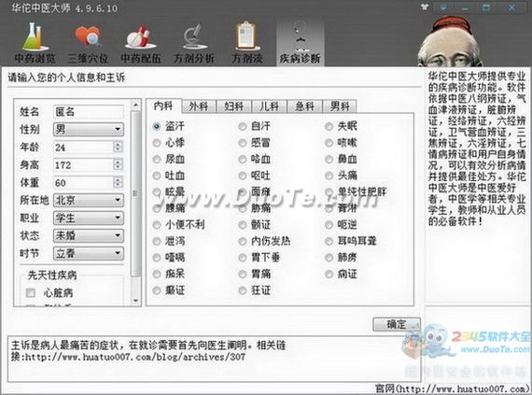Screen dimensions: 532x395
Task: Click the 确定 button
Action: pyautogui.click(x=397, y=324)
